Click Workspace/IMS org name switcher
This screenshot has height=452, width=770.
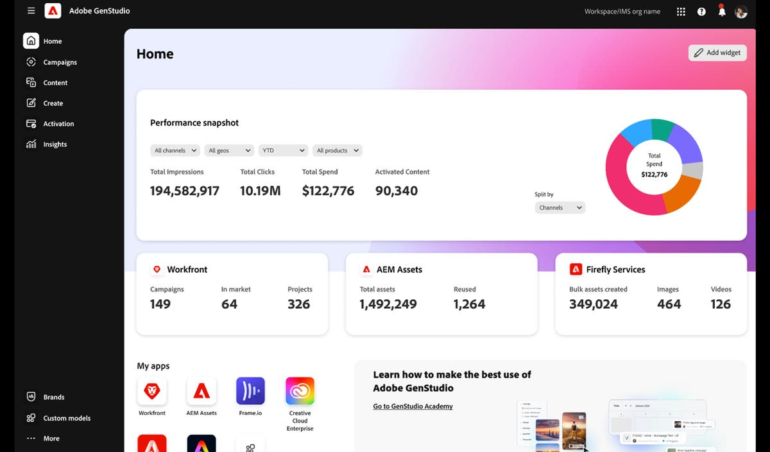(x=622, y=11)
